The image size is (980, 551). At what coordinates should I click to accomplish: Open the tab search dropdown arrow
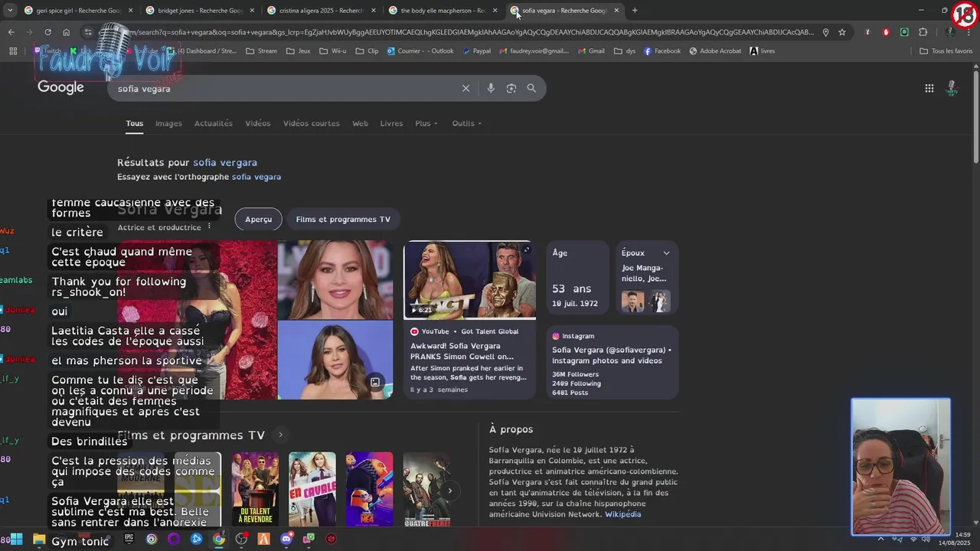tap(10, 11)
